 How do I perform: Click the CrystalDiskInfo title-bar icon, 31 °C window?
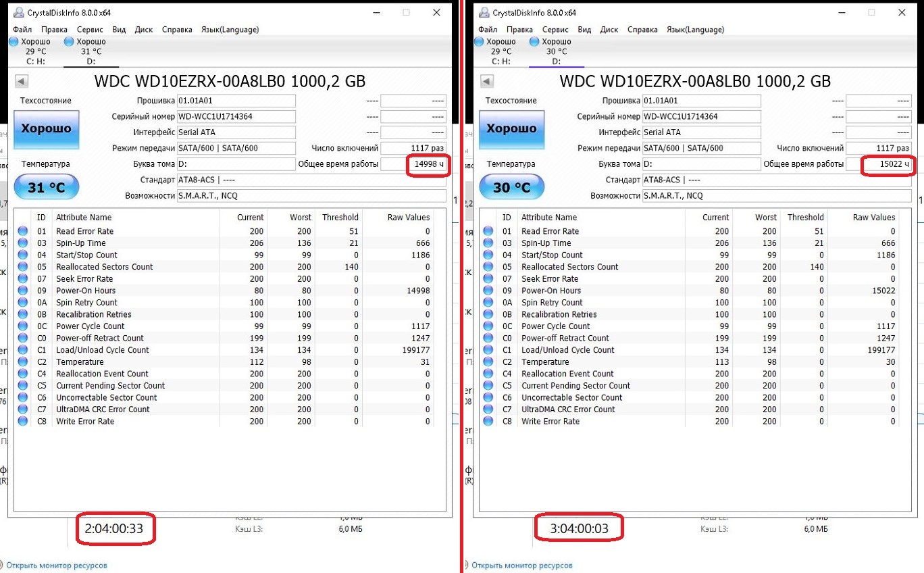click(x=19, y=12)
